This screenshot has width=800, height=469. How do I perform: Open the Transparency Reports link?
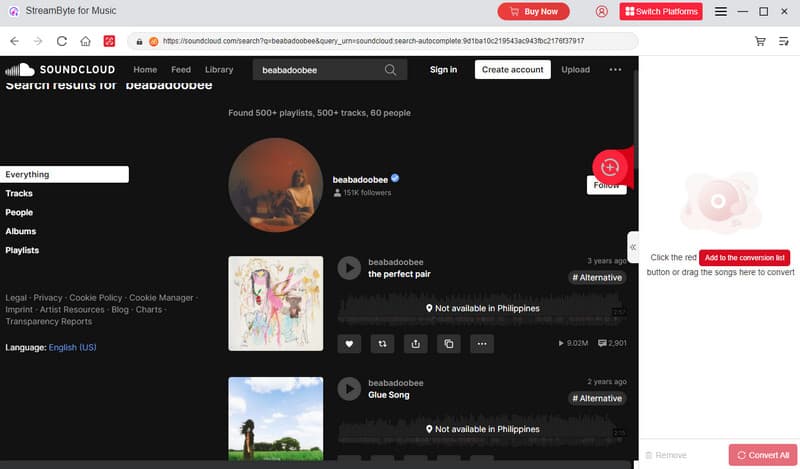(48, 322)
